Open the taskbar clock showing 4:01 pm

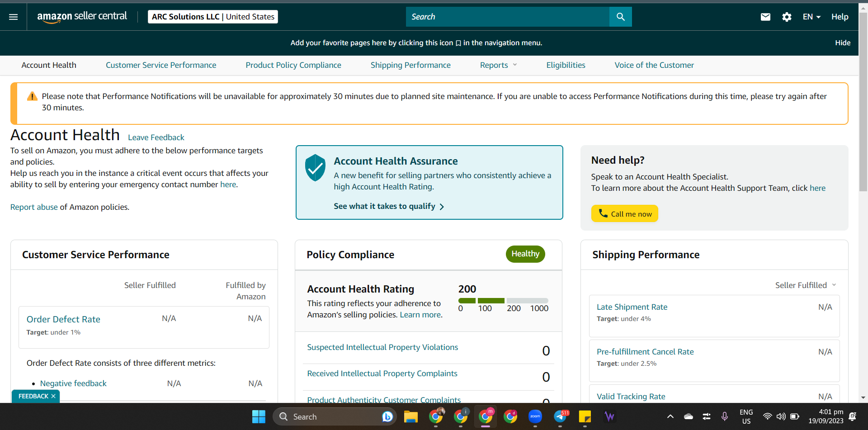pos(826,416)
